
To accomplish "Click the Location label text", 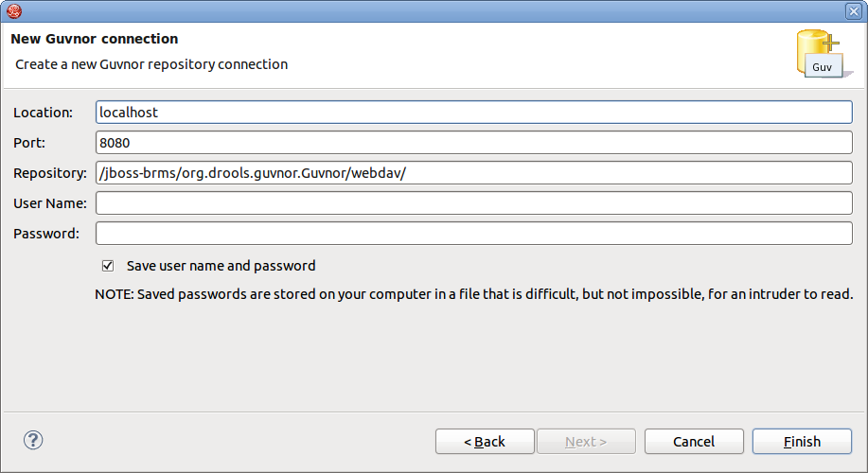I will coord(43,113).
